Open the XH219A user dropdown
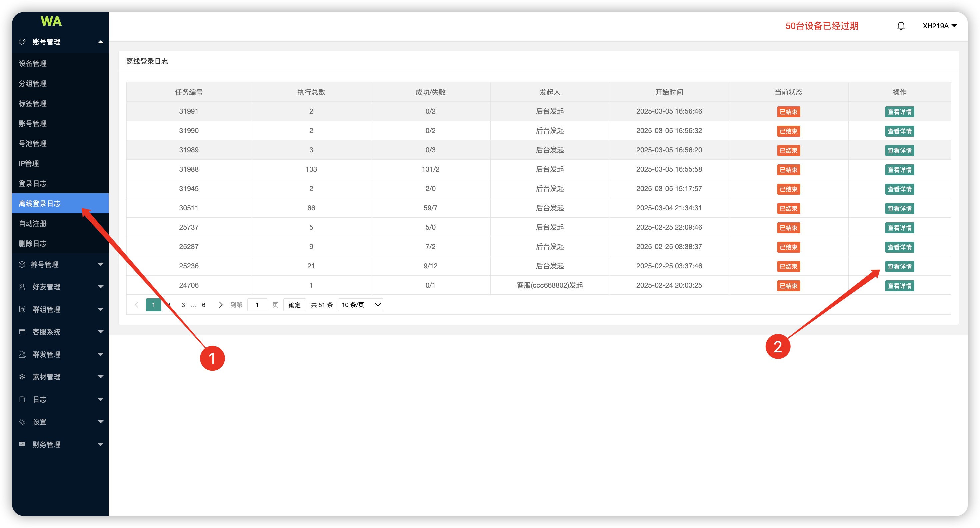980x528 pixels. coord(939,26)
